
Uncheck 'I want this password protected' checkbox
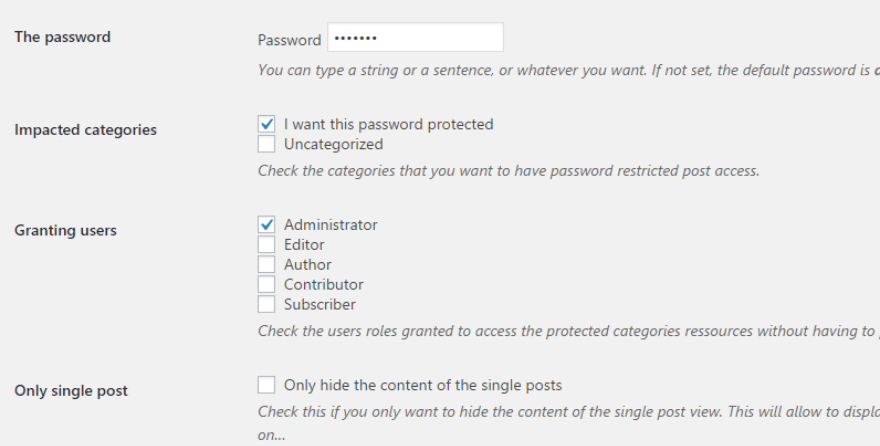click(x=266, y=125)
